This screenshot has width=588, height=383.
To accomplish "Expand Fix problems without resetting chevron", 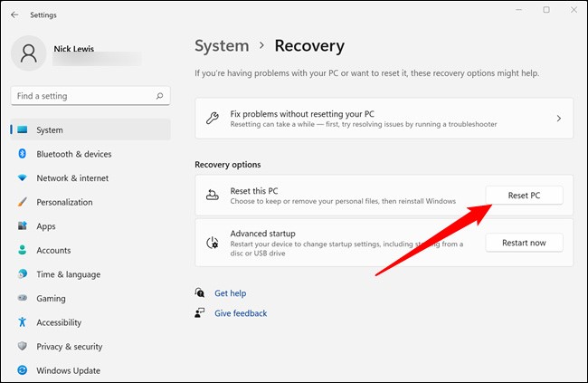I will click(x=558, y=119).
